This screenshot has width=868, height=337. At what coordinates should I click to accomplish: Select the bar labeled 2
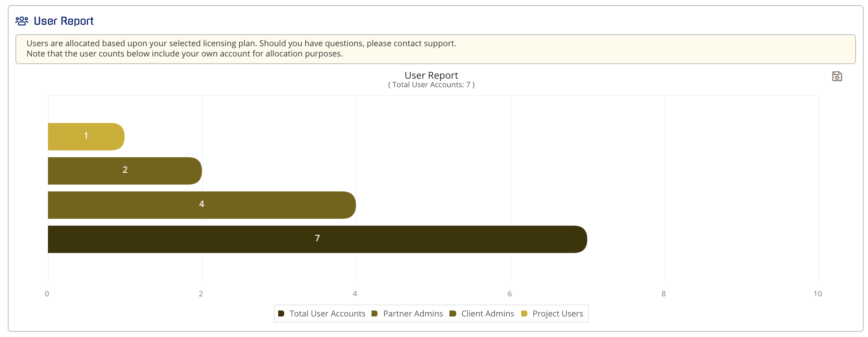(125, 171)
